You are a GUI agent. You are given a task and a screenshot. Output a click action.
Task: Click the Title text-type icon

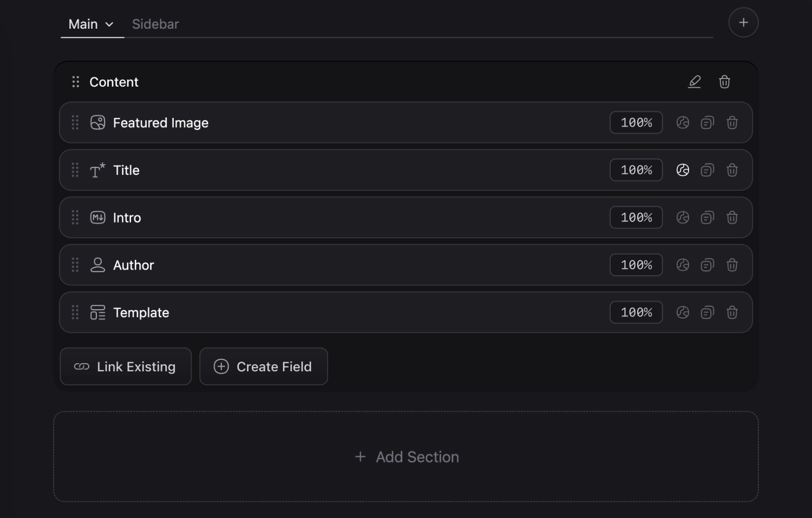(x=97, y=170)
